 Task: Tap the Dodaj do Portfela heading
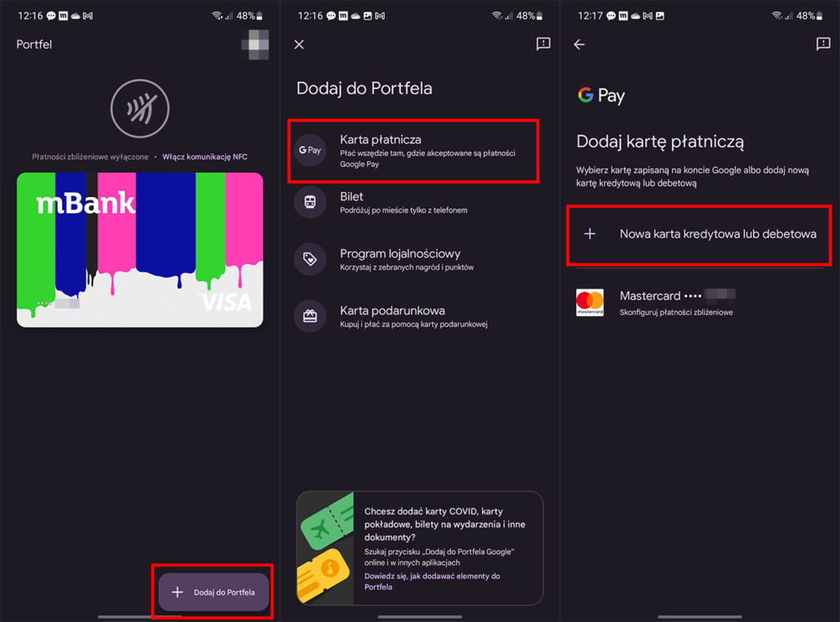365,88
